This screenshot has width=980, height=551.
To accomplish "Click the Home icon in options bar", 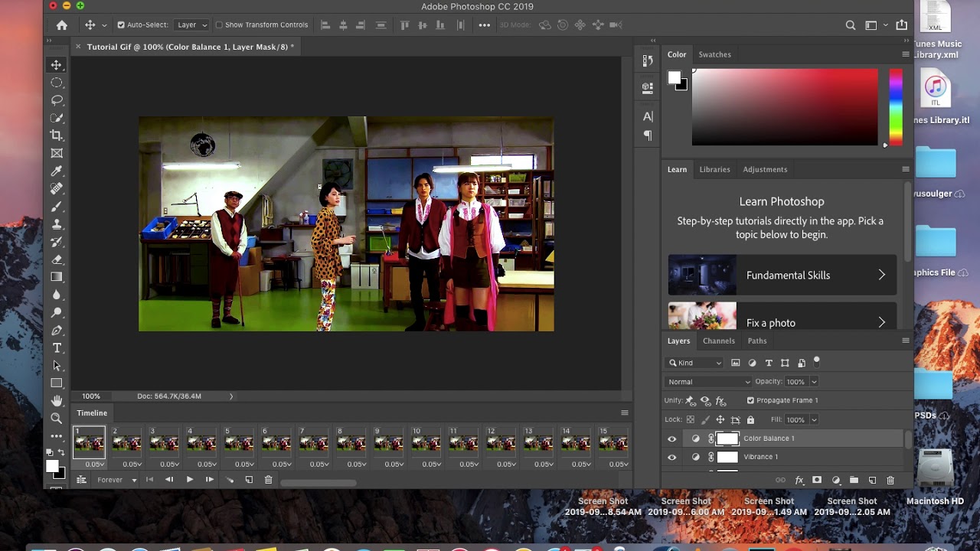I will (62, 25).
